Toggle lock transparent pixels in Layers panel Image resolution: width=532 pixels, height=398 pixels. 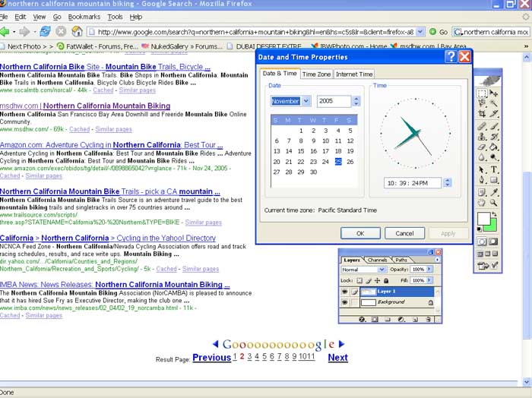359,280
